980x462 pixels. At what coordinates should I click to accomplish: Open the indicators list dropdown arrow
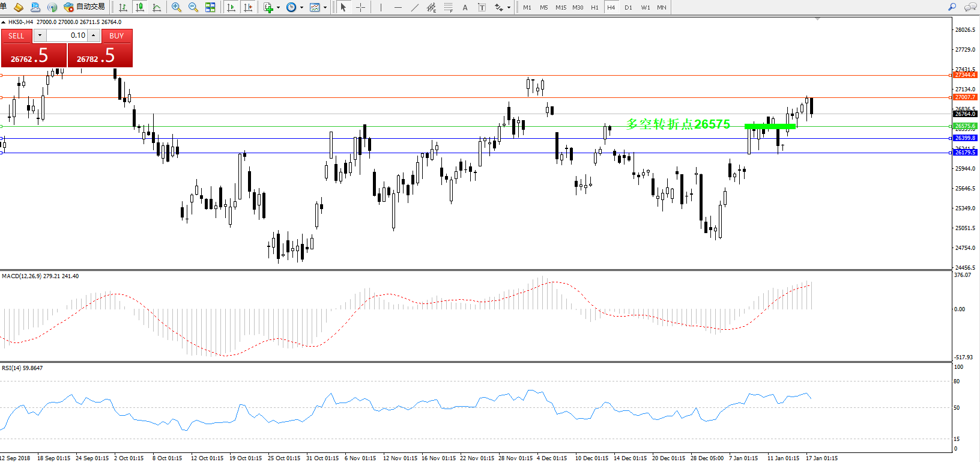278,8
